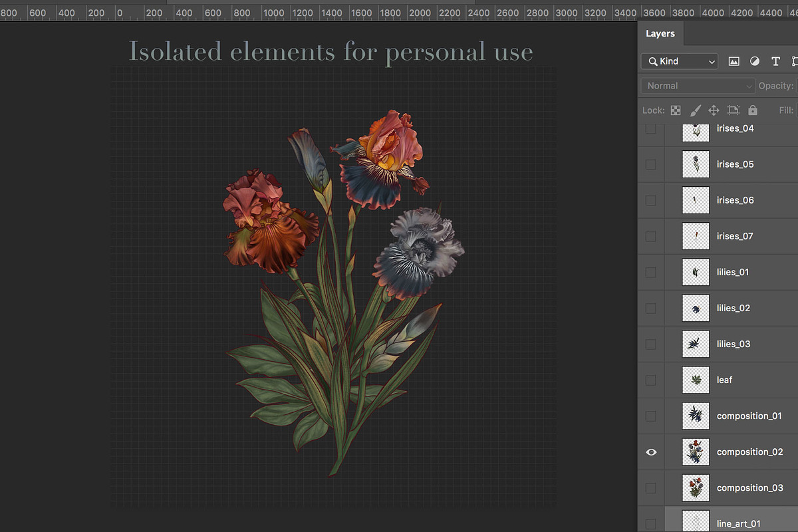Lock transparent pixels checkerboard icon
The width and height of the screenshot is (798, 532).
point(676,110)
